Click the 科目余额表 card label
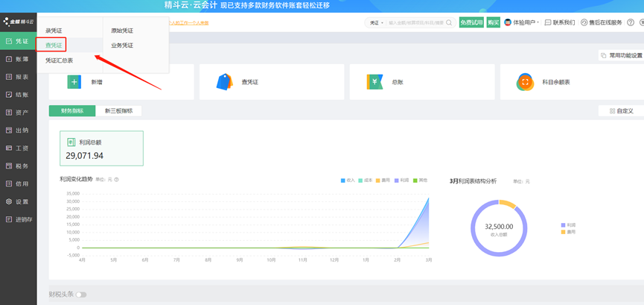The height and width of the screenshot is (305, 644). pyautogui.click(x=556, y=82)
